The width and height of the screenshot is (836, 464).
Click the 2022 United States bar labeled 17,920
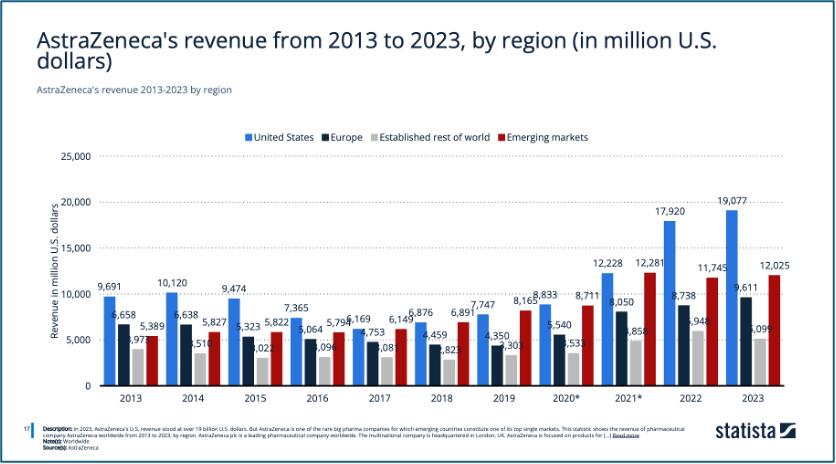[x=670, y=303]
